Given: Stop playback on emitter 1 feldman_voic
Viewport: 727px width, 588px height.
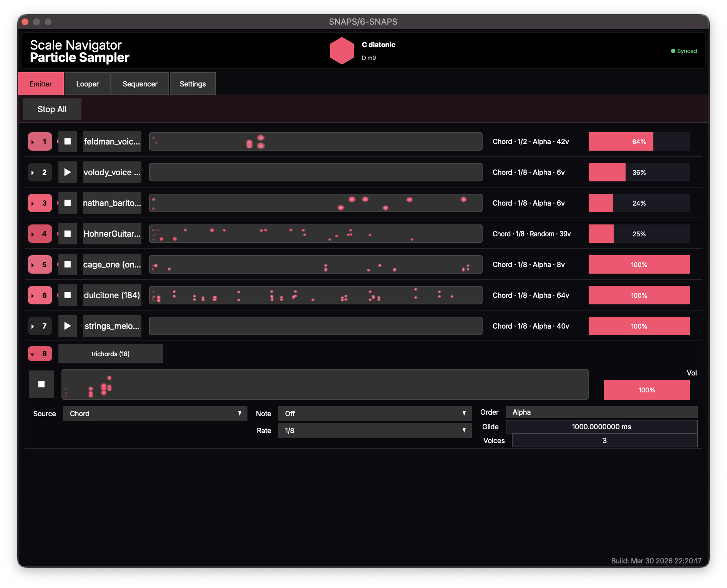Looking at the screenshot, I should coord(68,141).
